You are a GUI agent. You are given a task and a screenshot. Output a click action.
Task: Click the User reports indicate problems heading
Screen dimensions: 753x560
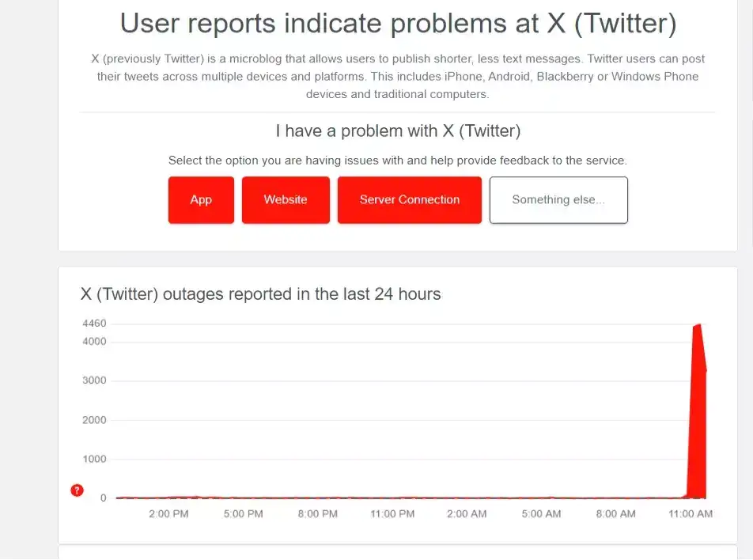click(398, 24)
